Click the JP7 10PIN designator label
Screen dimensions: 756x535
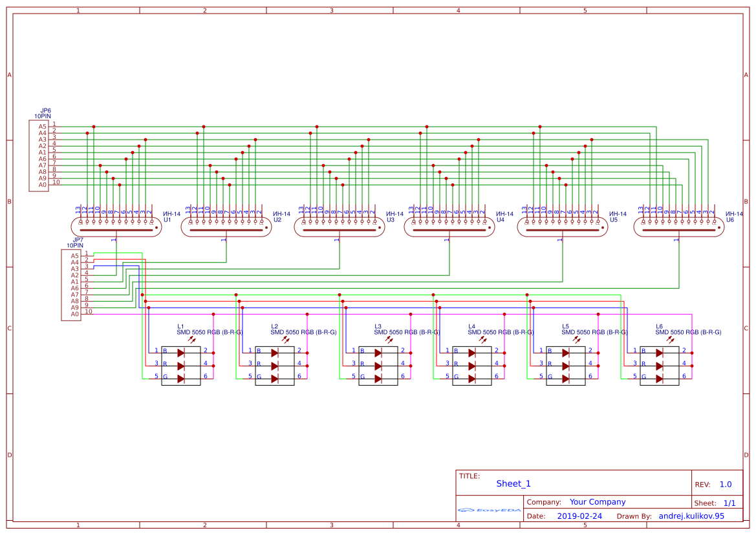[x=75, y=243]
